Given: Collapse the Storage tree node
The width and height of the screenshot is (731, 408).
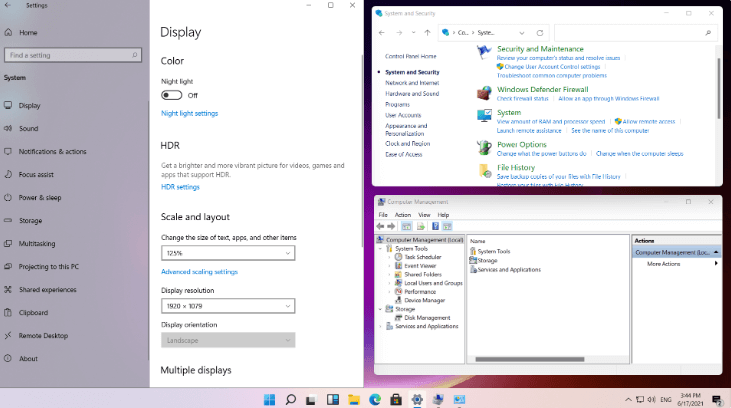Looking at the screenshot, I should coord(380,309).
